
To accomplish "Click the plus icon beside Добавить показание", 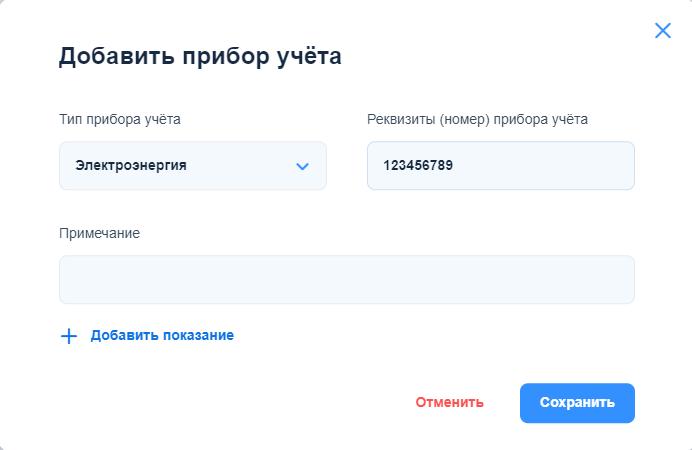I will pos(69,336).
